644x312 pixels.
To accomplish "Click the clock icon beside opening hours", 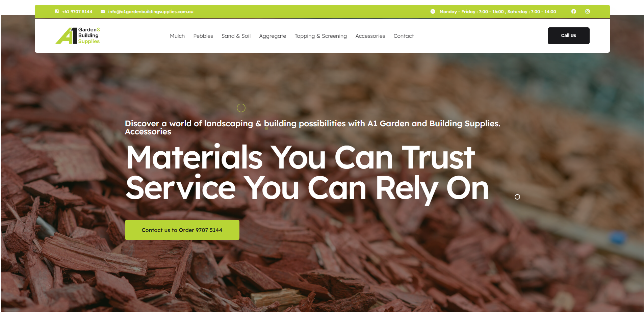I will 433,11.
